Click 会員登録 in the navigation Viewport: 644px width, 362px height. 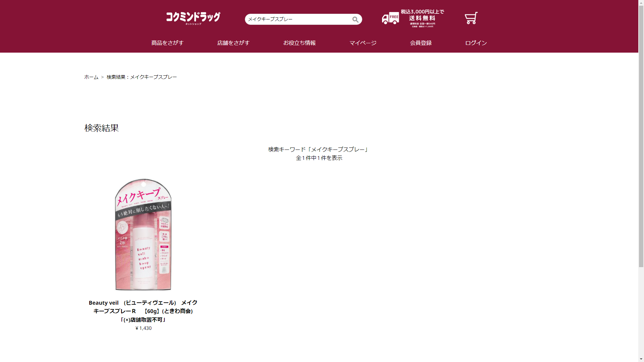(x=421, y=43)
